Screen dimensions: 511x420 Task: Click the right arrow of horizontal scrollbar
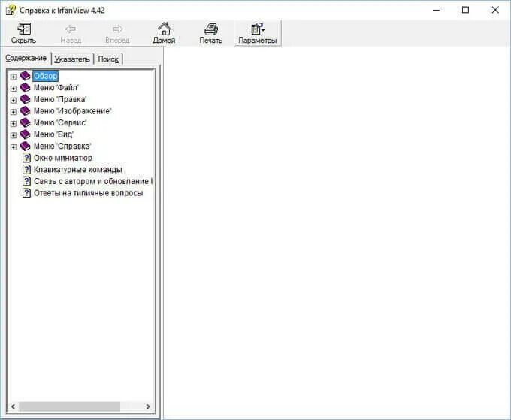point(148,406)
